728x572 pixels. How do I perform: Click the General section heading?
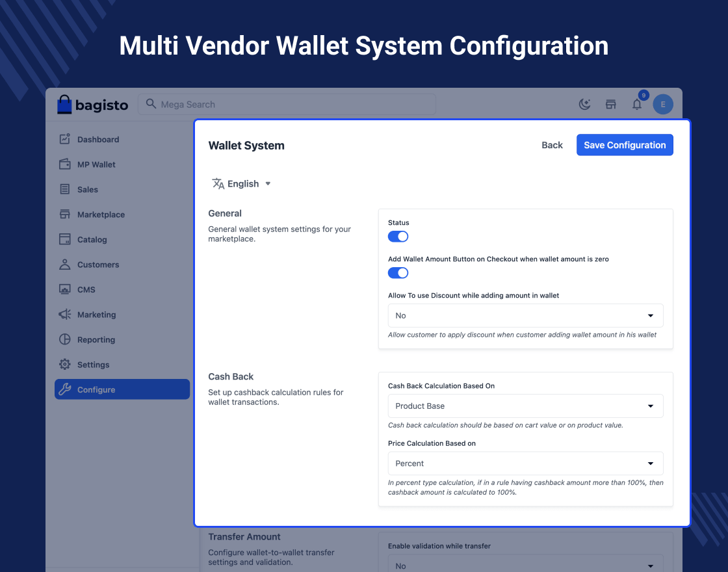[225, 214]
